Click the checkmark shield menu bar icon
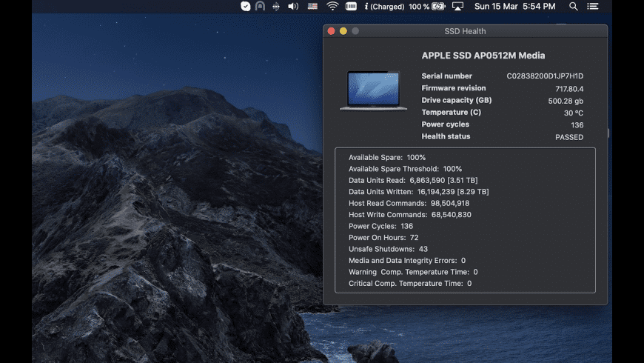Viewport: 644px width, 363px height. [246, 6]
